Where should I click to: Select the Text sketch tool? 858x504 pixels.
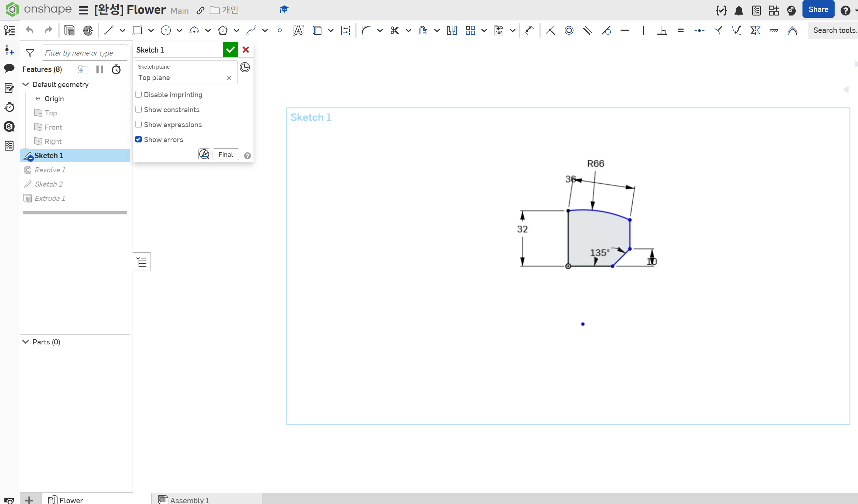tap(298, 30)
